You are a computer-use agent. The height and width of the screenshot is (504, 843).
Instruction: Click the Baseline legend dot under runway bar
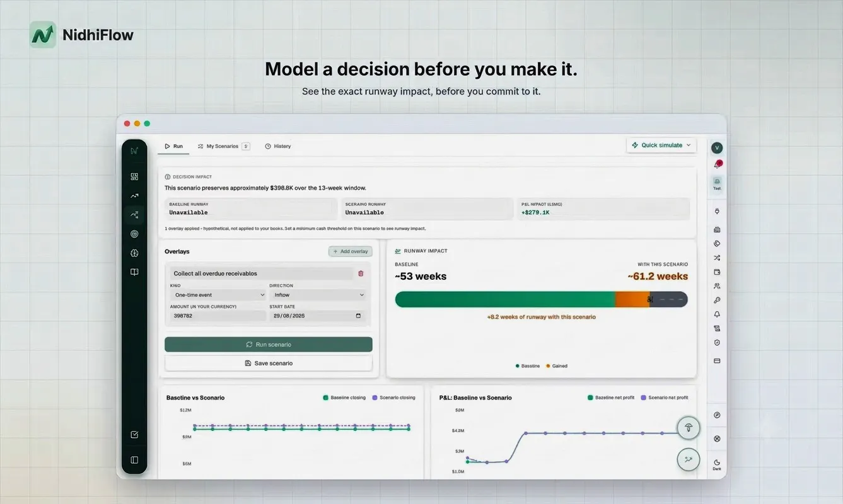pos(518,366)
